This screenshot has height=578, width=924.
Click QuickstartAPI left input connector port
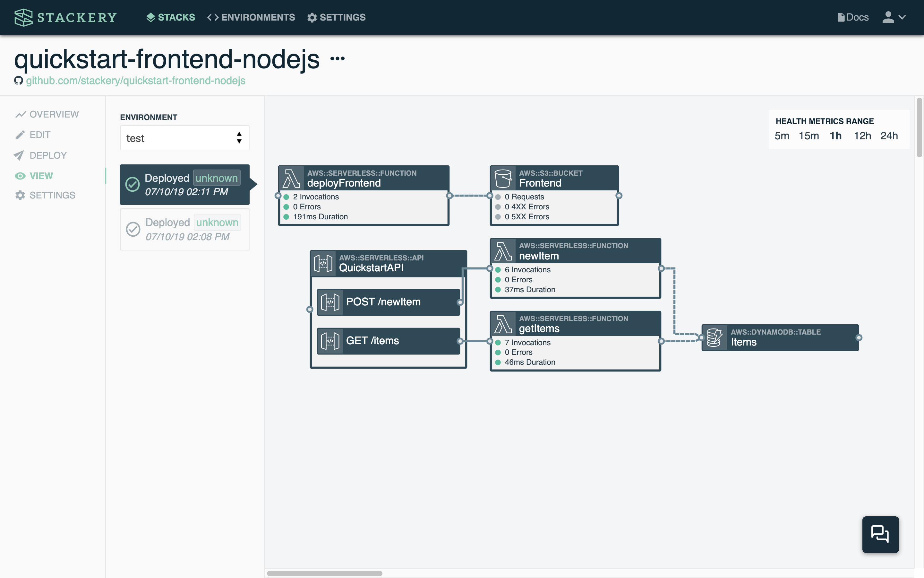pyautogui.click(x=310, y=309)
